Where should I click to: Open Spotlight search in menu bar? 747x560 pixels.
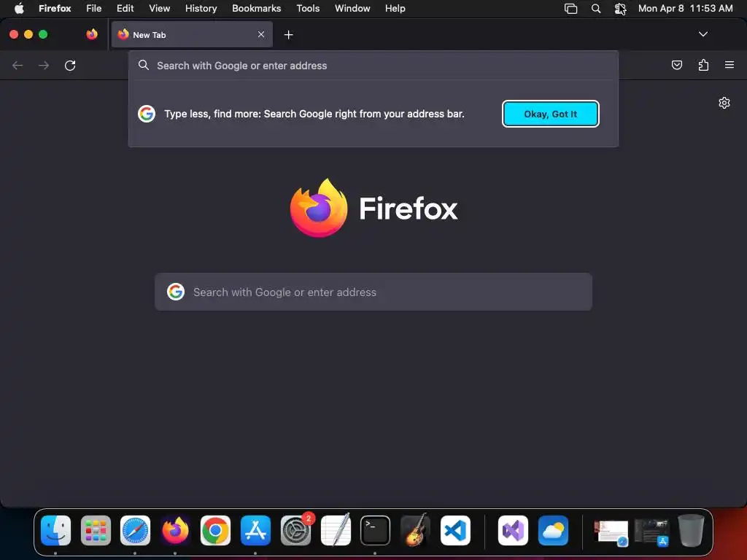point(596,9)
